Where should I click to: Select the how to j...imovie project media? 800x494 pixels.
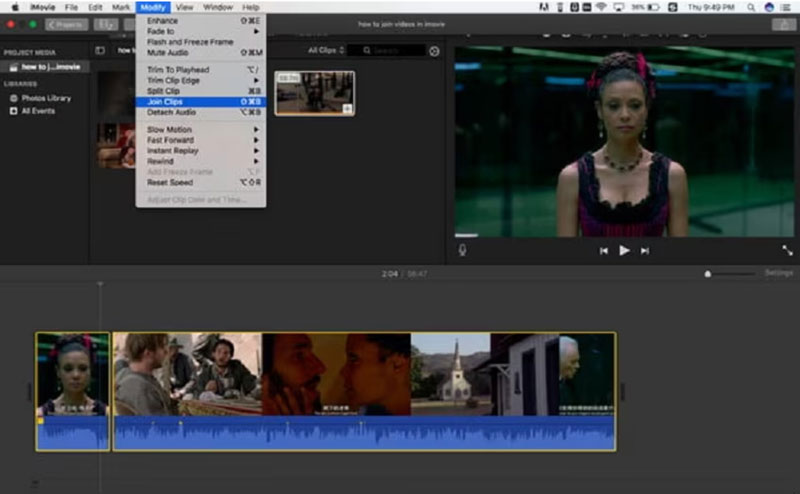pyautogui.click(x=45, y=67)
